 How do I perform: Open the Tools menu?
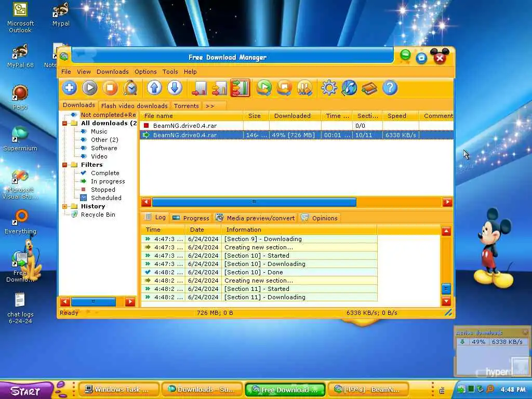tap(170, 72)
